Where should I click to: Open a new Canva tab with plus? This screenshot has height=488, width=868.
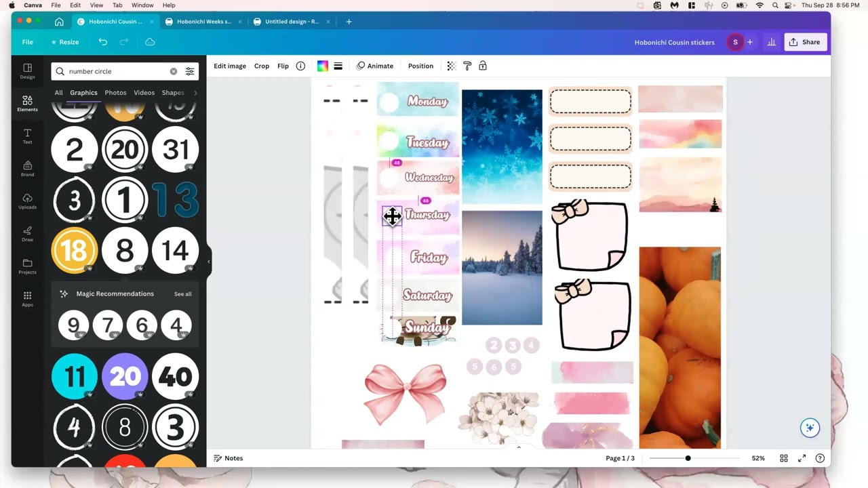[349, 22]
